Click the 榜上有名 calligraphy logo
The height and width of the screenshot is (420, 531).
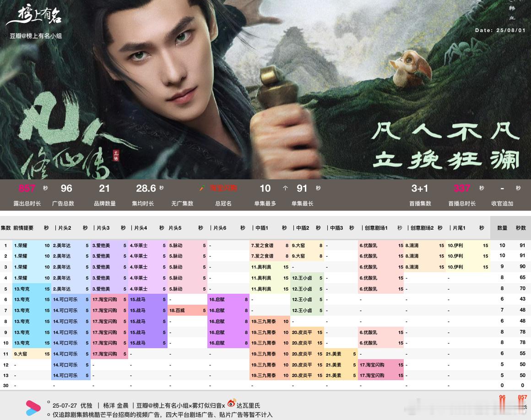[34, 16]
